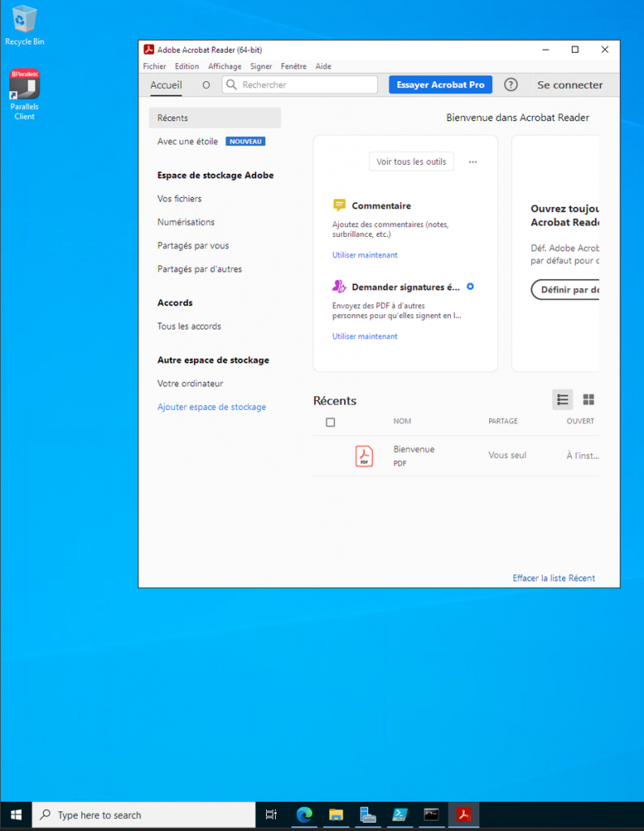Open Task View in taskbar
Screen dimensions: 644x831
(x=271, y=815)
